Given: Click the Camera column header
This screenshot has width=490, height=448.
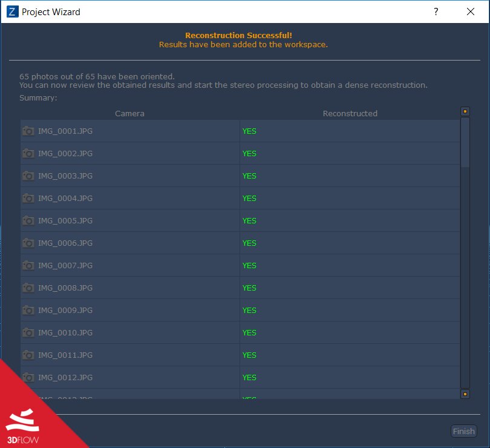Looking at the screenshot, I should 129,114.
